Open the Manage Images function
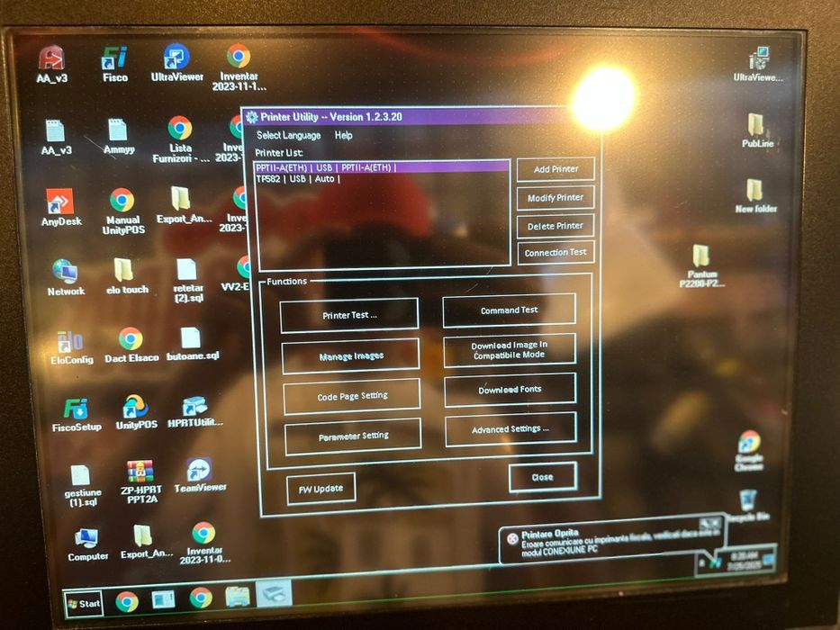This screenshot has width=840, height=630. [x=351, y=355]
